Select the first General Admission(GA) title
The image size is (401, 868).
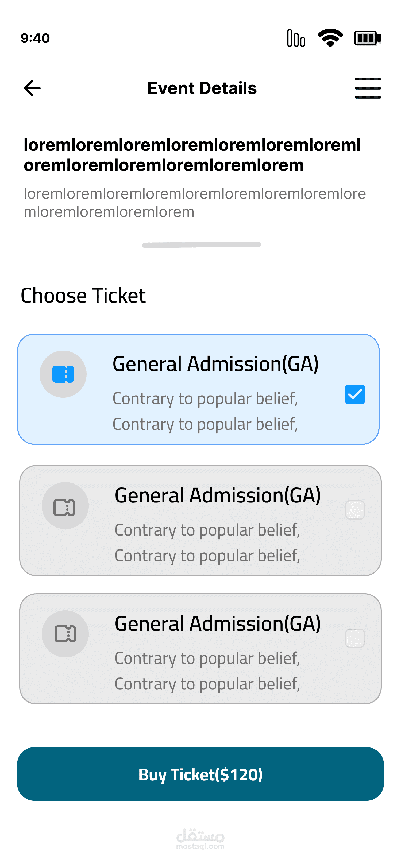(x=216, y=364)
